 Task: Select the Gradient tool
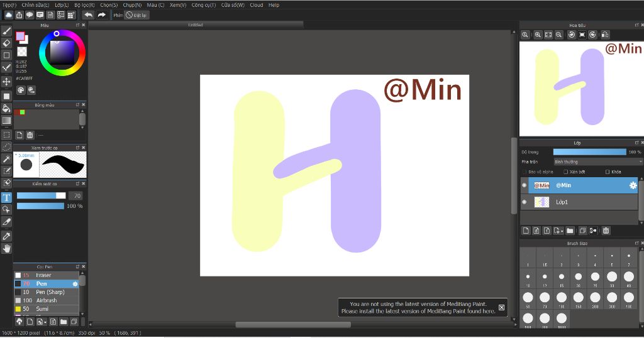point(6,121)
